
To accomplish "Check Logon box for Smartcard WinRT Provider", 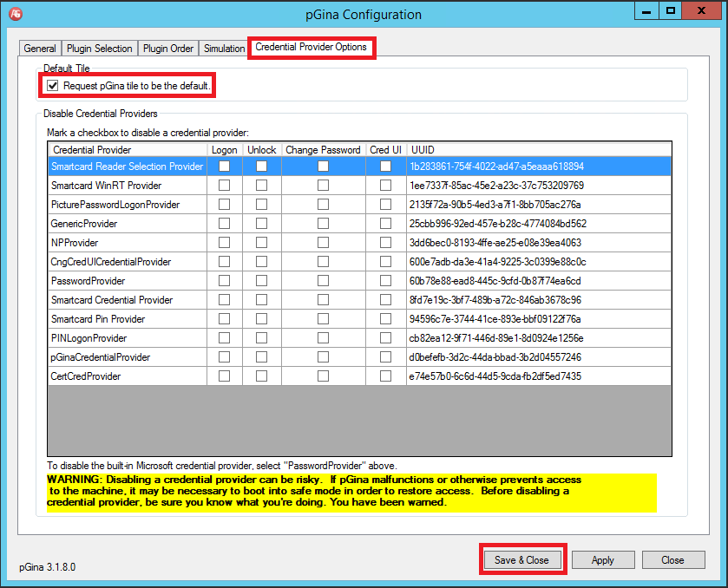I will coord(225,186).
